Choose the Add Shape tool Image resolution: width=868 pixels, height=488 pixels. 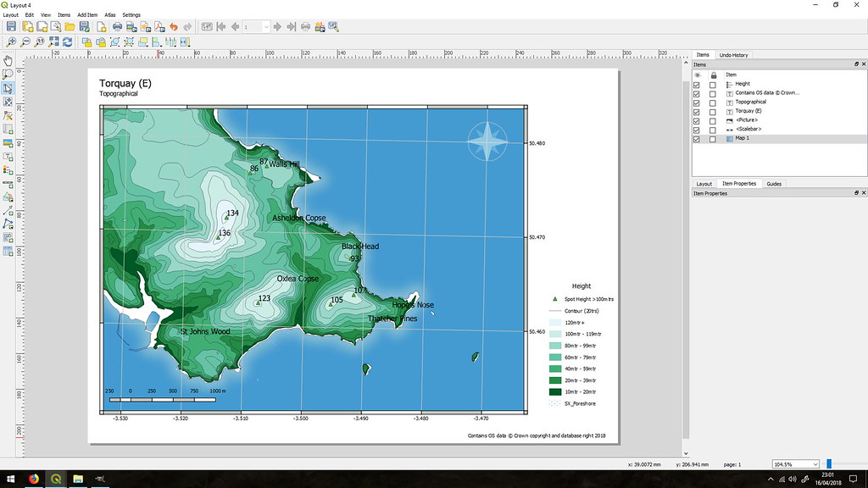[x=8, y=197]
